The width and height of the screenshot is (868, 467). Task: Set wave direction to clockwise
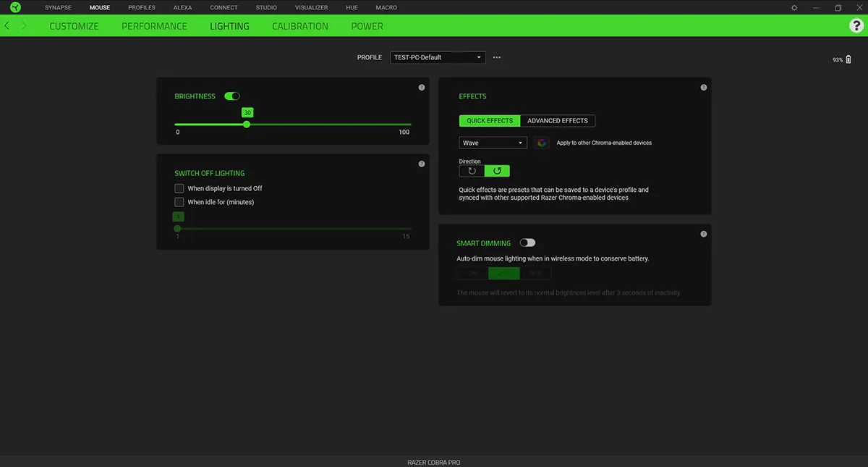tap(472, 171)
